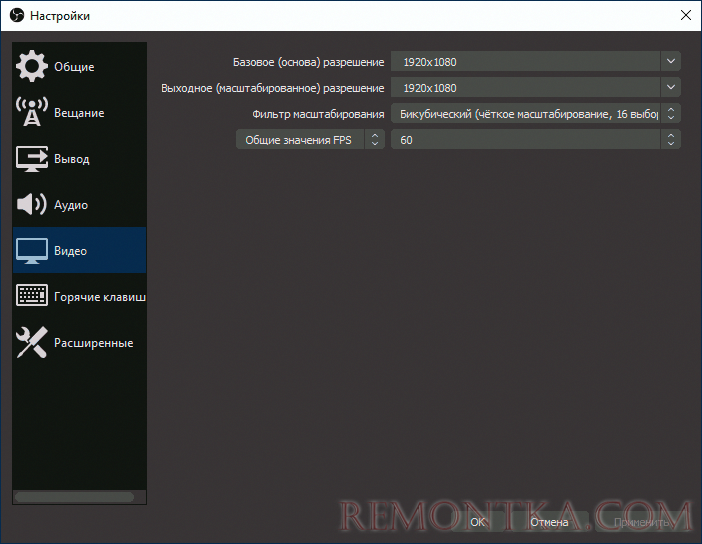Open the Горячие клавиши keyboard icon

click(x=32, y=296)
